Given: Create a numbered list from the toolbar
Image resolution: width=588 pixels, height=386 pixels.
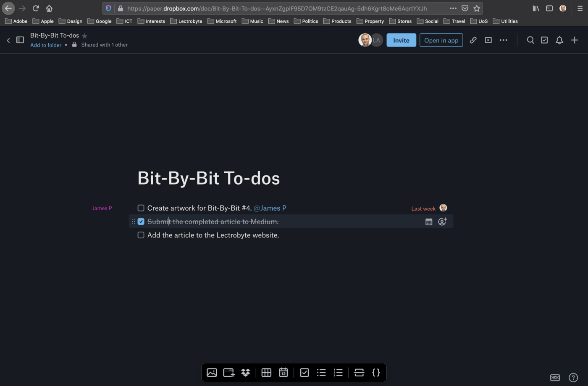Looking at the screenshot, I should 338,373.
